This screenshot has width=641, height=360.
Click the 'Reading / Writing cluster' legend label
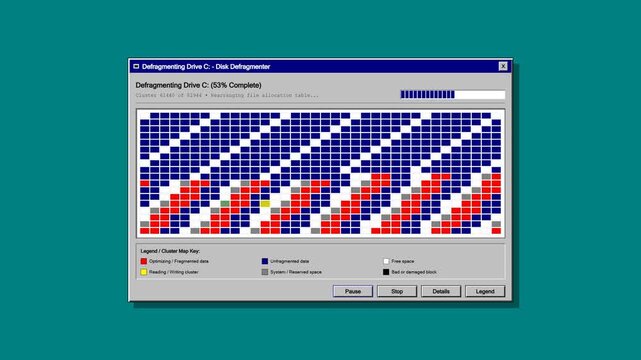click(x=173, y=272)
